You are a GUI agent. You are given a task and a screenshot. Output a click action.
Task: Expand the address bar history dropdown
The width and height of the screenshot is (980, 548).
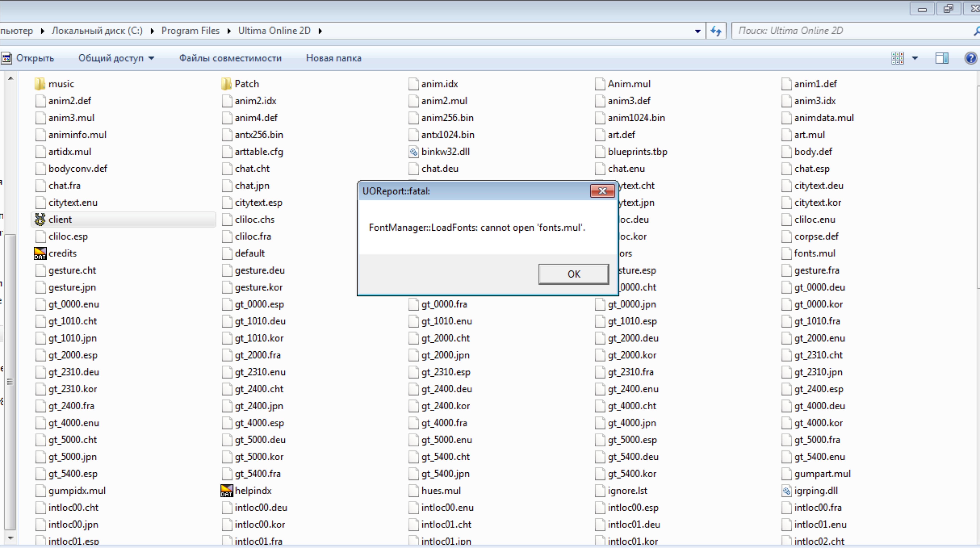[x=697, y=31]
